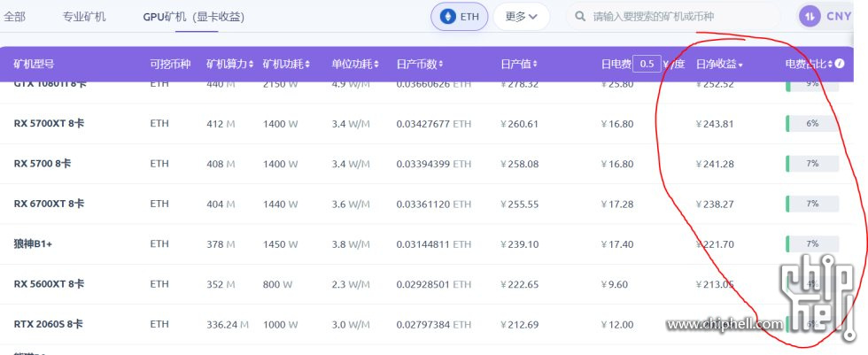The height and width of the screenshot is (355, 868).
Task: Click electricity cost ¥17.28
Action: coord(617,204)
